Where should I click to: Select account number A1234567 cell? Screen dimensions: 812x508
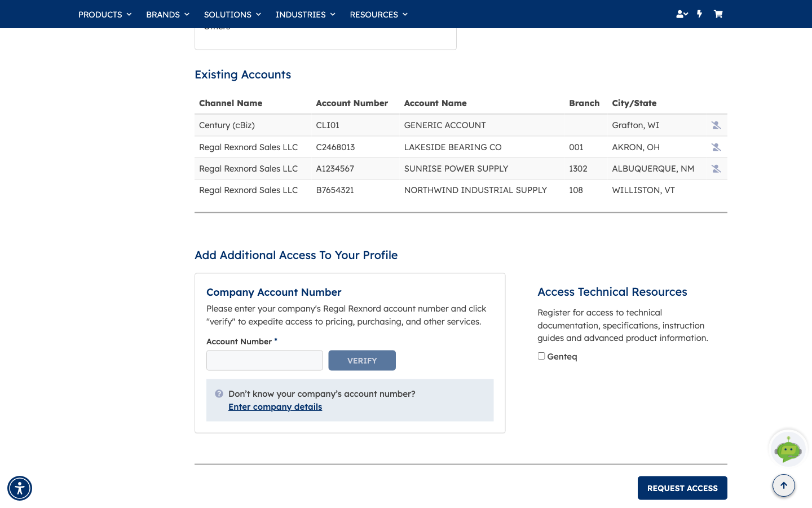(x=335, y=169)
